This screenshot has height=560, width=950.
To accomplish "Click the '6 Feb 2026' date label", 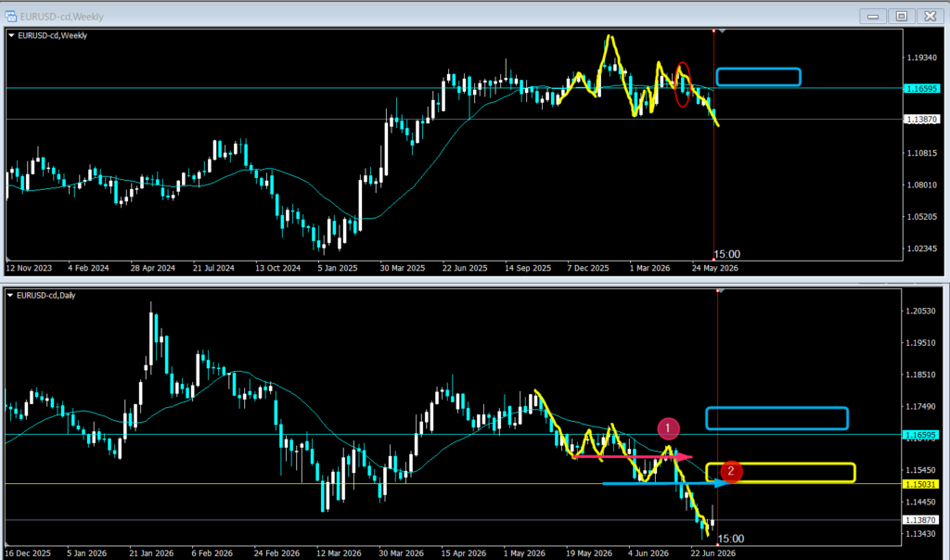I will coord(212,553).
